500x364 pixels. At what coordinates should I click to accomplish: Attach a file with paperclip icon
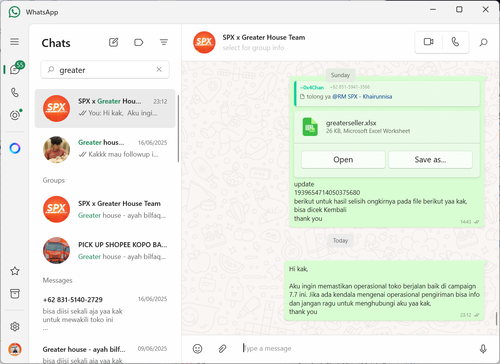pos(222,349)
